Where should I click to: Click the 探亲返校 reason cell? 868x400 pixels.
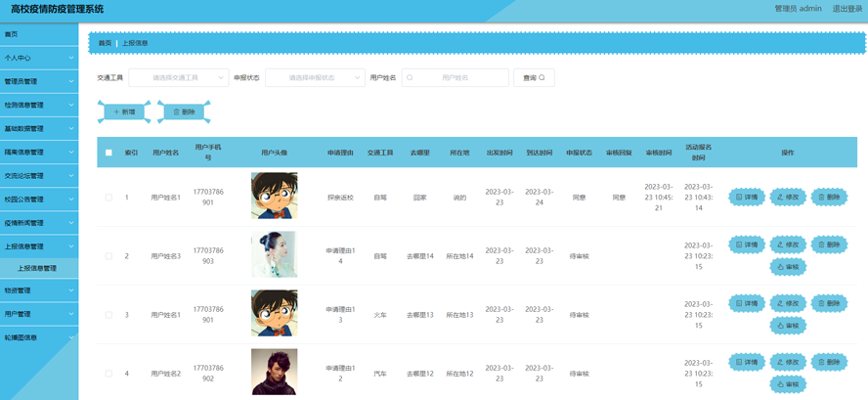coord(340,198)
